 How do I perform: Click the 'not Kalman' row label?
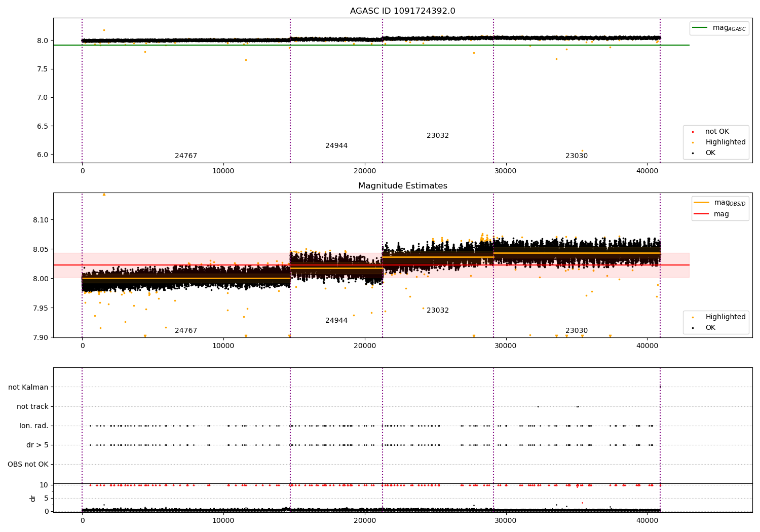click(x=28, y=388)
